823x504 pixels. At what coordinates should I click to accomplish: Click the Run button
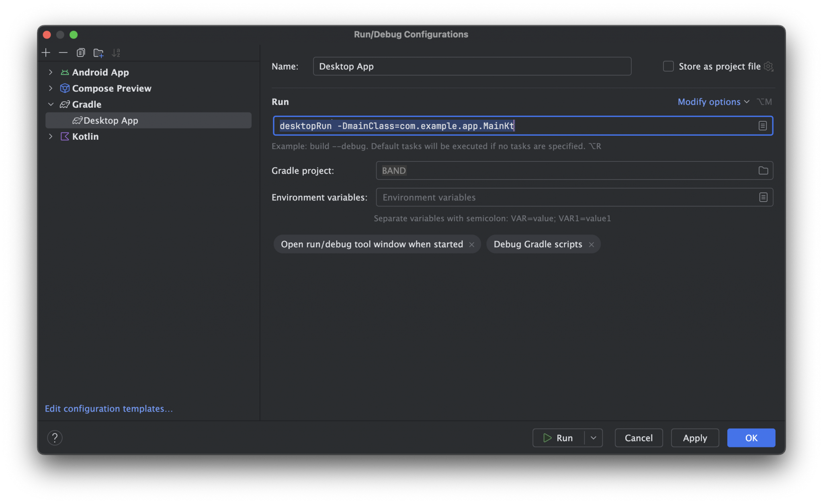coord(558,438)
